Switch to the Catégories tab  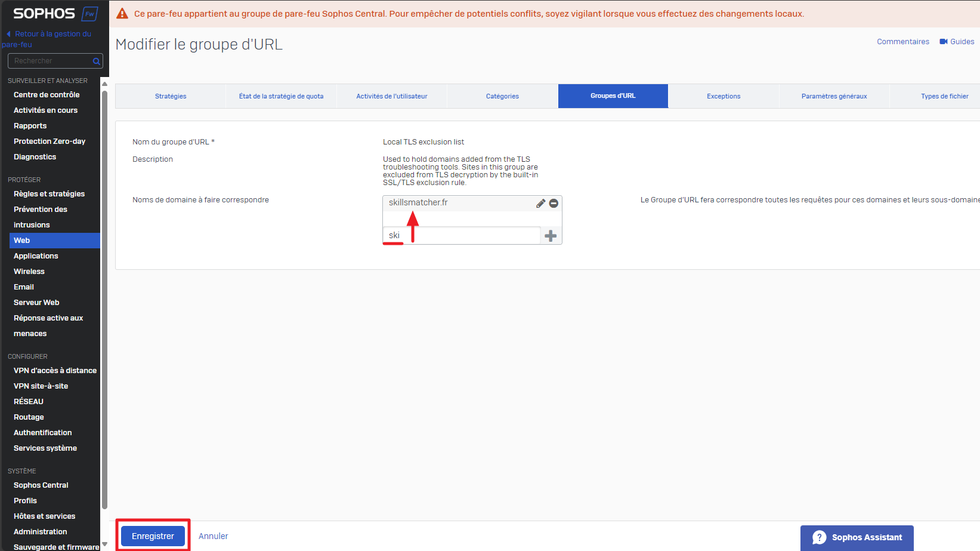coord(502,96)
